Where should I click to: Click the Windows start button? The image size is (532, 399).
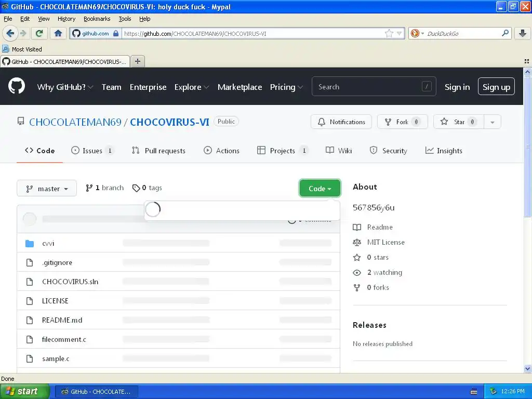(25, 391)
